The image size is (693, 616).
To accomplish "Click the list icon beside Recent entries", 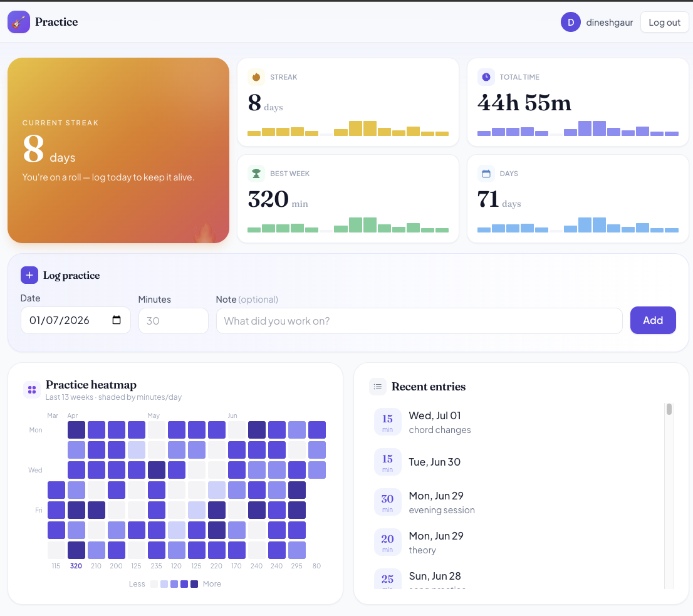I will (x=378, y=387).
